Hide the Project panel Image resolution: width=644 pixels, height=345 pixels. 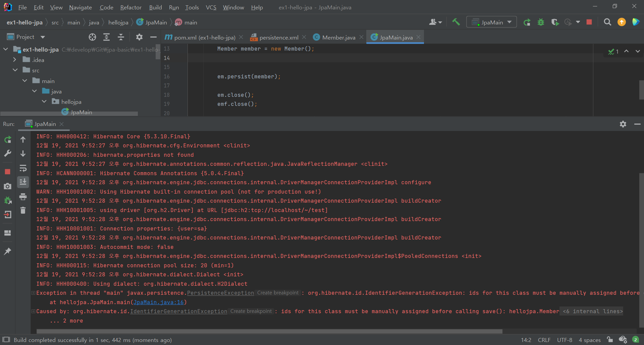[x=153, y=37]
